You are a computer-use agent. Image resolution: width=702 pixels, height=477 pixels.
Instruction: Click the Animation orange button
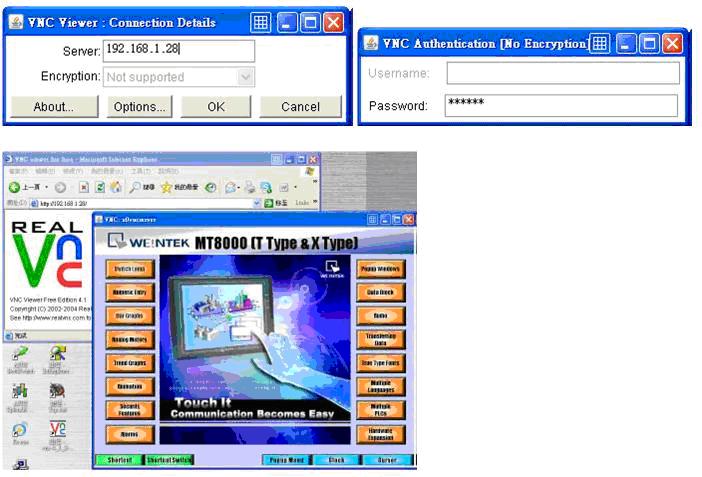coord(130,387)
